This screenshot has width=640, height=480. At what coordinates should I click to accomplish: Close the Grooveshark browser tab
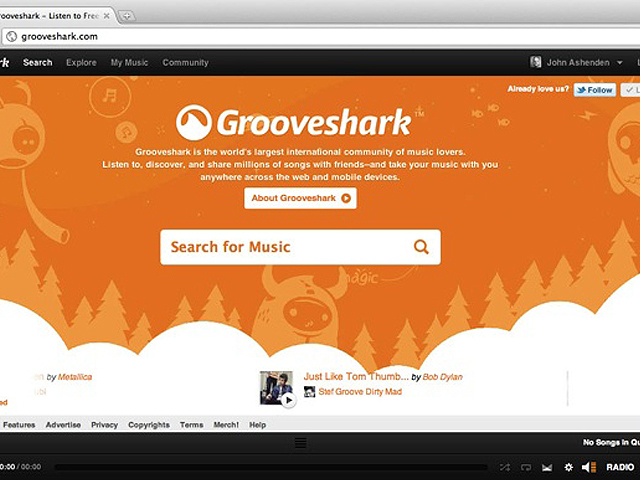(x=106, y=16)
